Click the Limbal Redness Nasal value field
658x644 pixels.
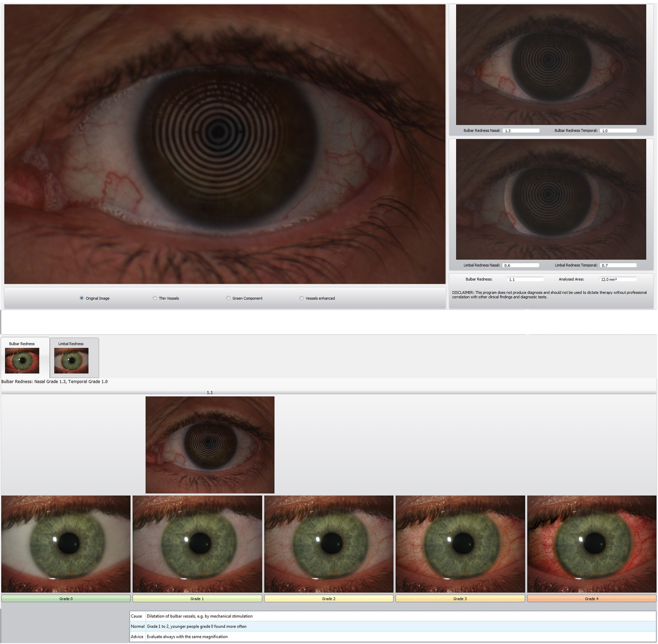(x=521, y=265)
